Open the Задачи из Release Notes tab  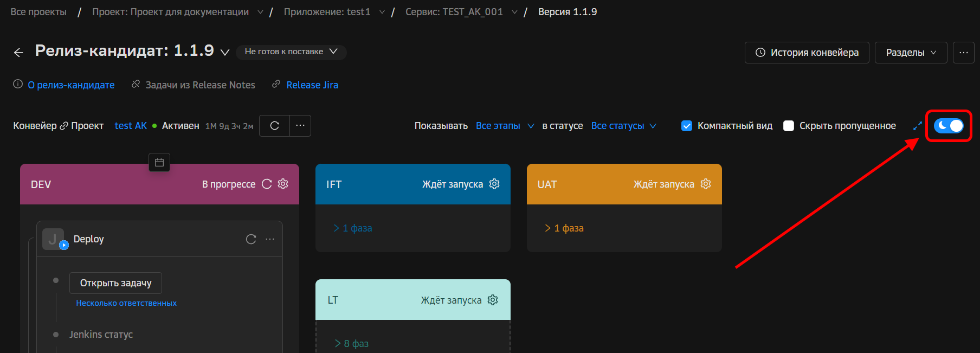(200, 85)
